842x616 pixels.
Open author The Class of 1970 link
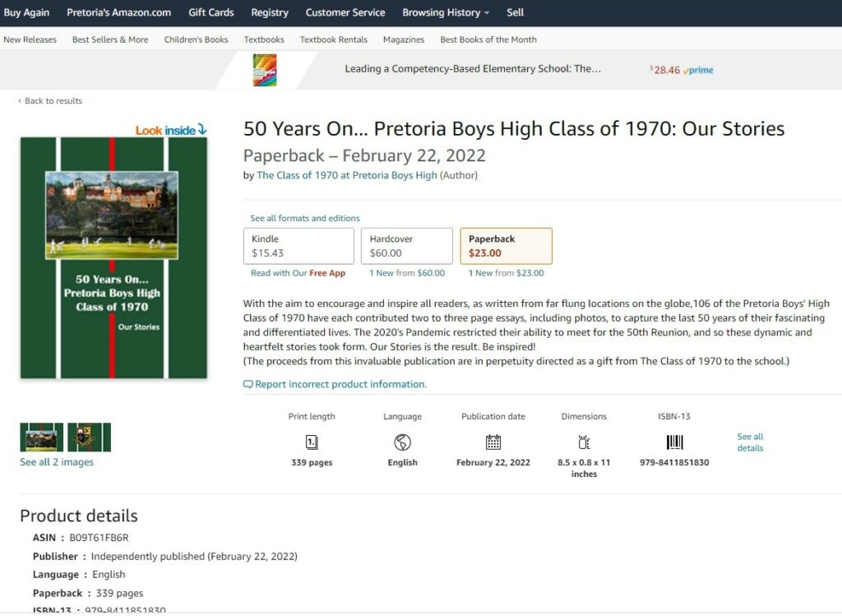point(347,175)
